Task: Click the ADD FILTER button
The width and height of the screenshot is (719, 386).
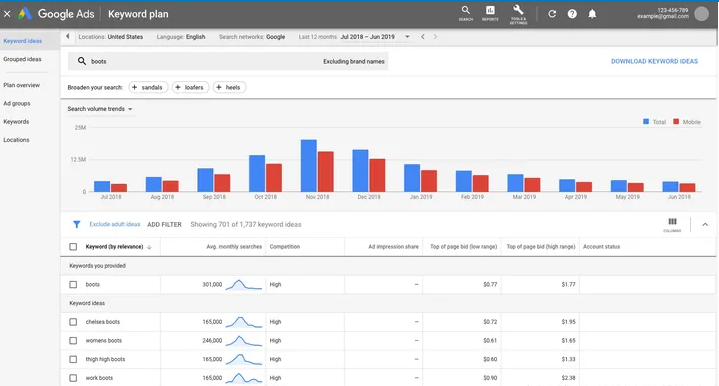Action: [164, 225]
